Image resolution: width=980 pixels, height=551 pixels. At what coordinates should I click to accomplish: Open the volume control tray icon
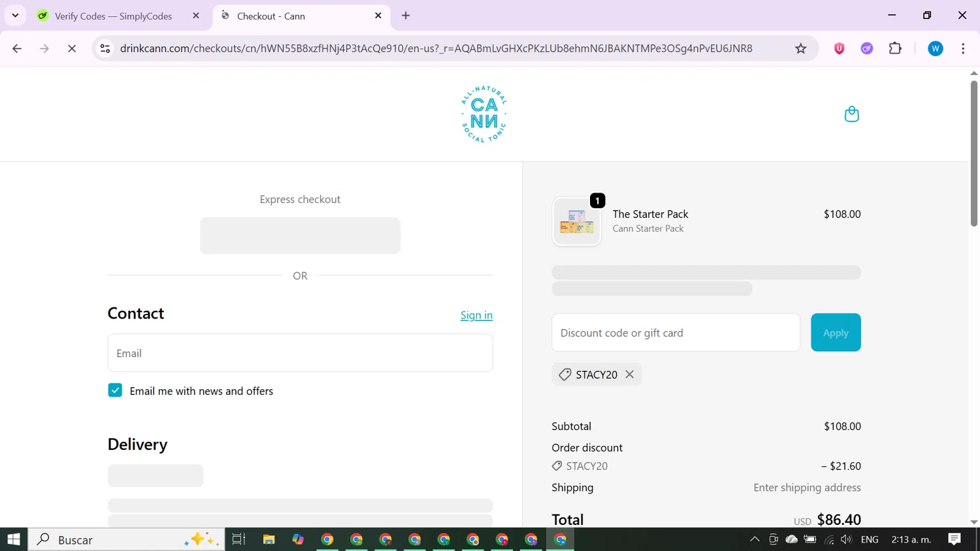pos(846,539)
